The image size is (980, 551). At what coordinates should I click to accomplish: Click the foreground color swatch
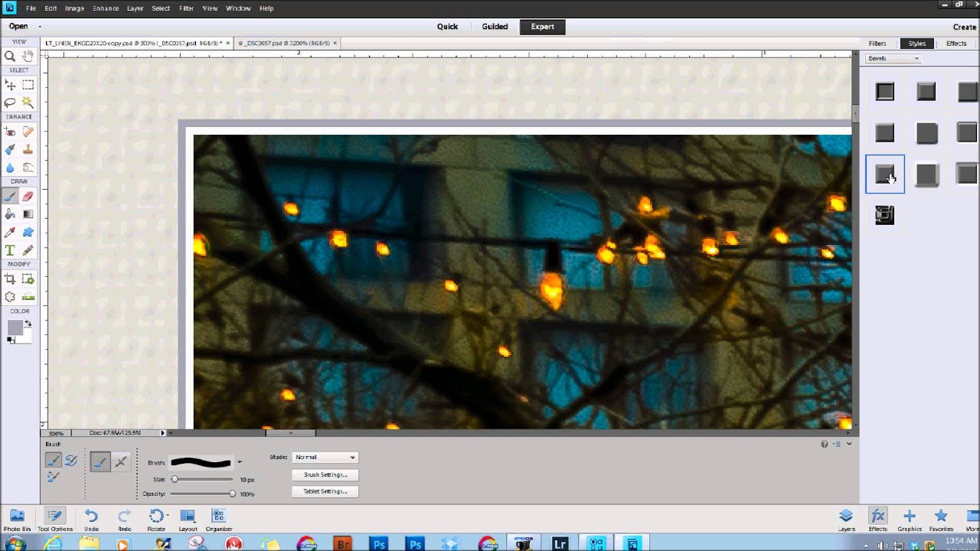15,328
